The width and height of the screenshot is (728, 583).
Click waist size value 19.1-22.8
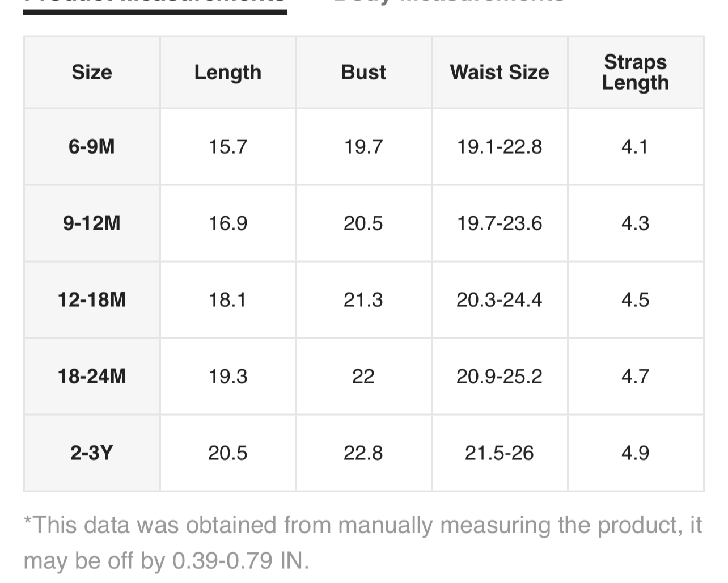[x=500, y=147]
